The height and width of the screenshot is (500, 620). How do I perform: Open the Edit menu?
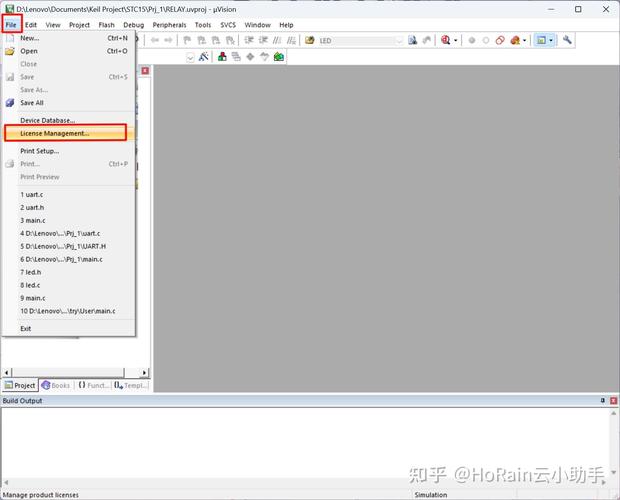pos(31,25)
